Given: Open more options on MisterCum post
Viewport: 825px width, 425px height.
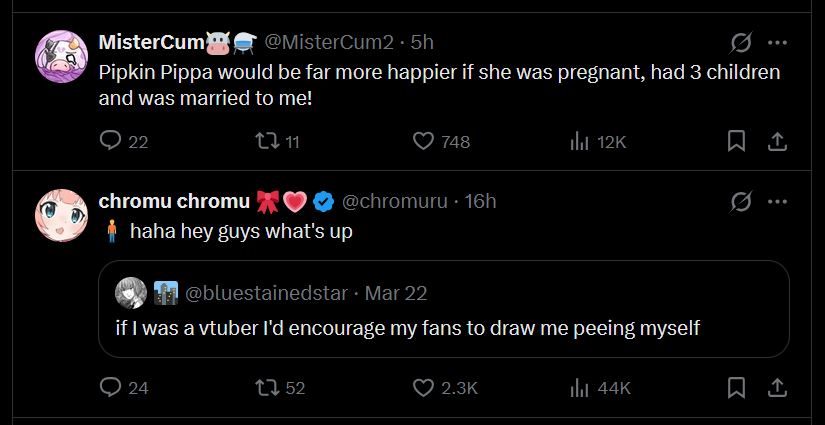Looking at the screenshot, I should click(x=777, y=43).
